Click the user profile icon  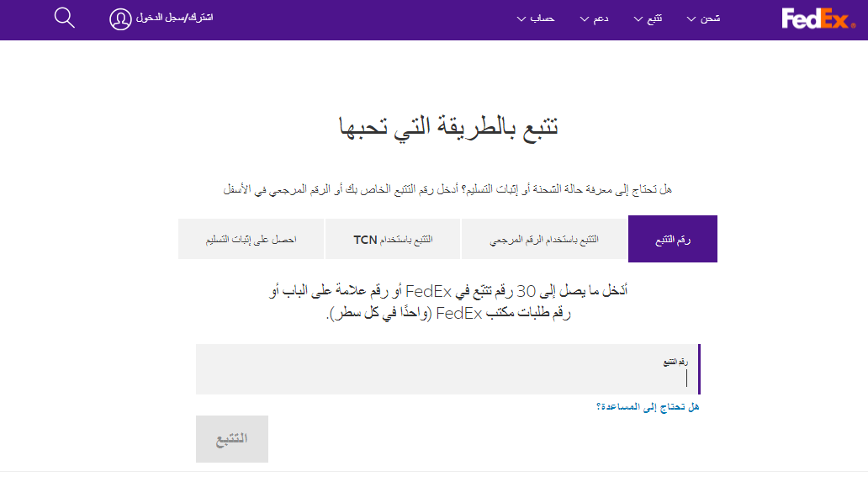point(120,19)
